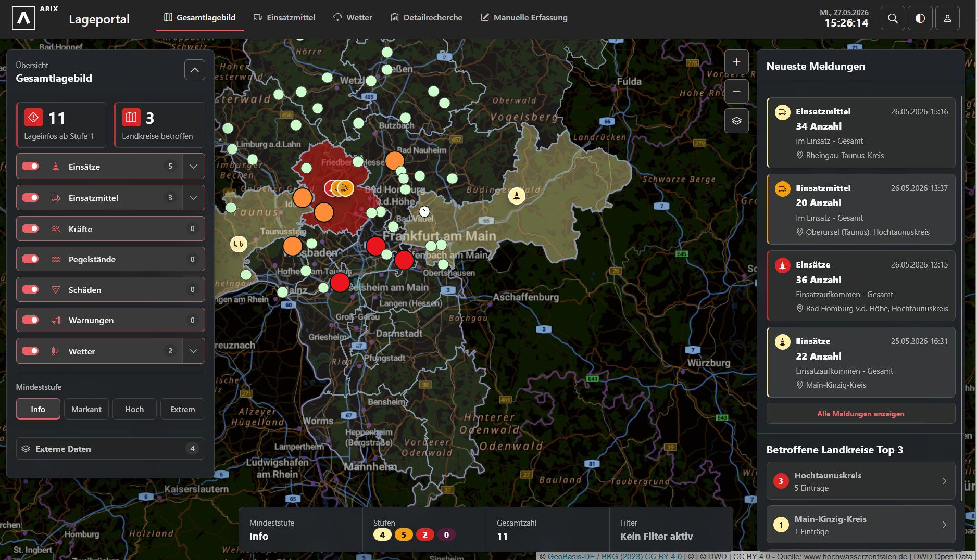Click the red marker near Frankfurt am Main
977x560 pixels.
pos(376,246)
